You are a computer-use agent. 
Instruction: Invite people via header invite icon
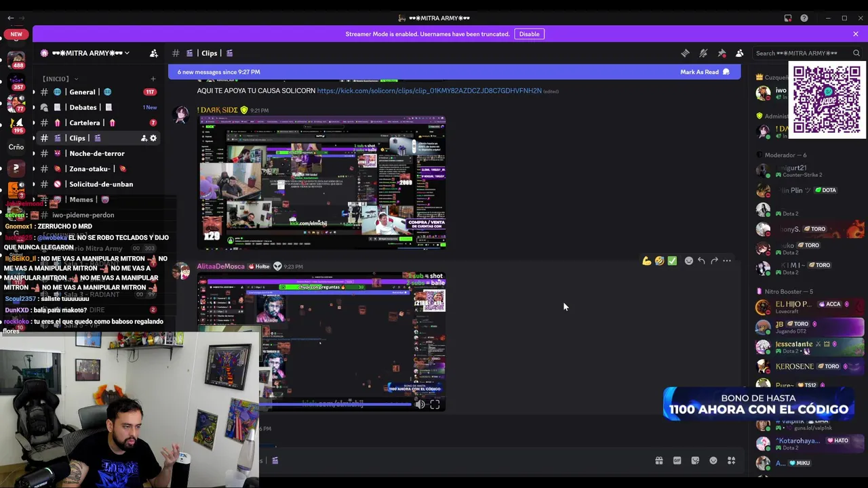click(x=154, y=53)
